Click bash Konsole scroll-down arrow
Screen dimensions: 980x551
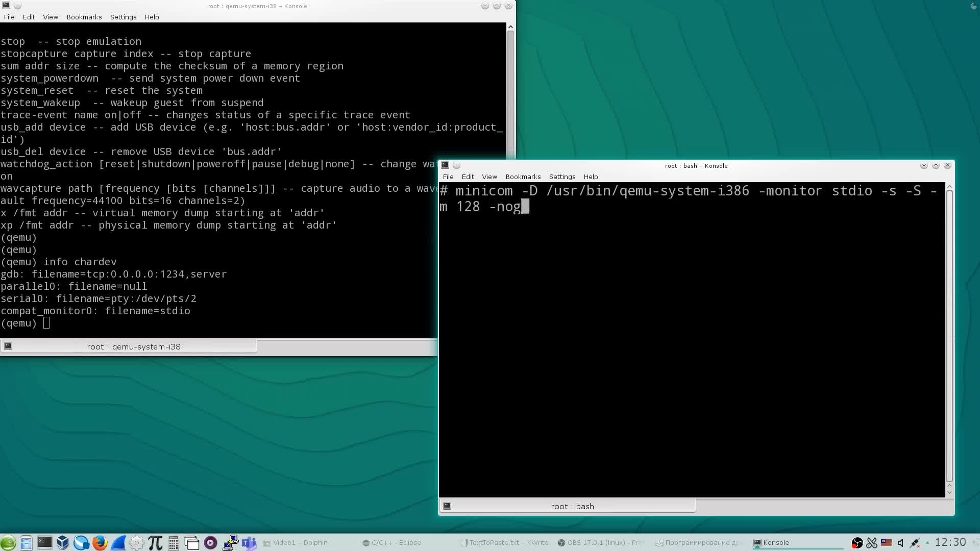[949, 492]
